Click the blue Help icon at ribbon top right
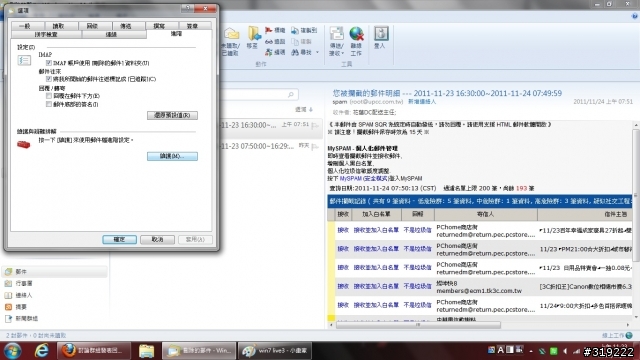This screenshot has height=360, width=640. (x=634, y=16)
